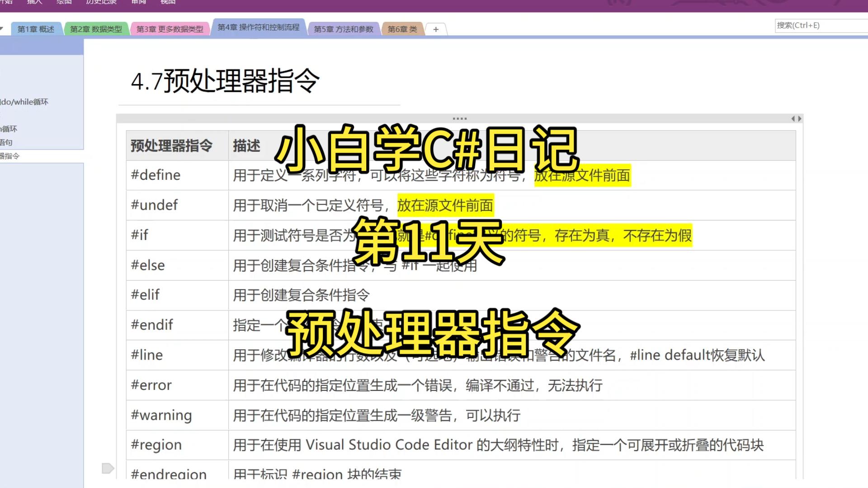This screenshot has height=488, width=868.
Task: Add a new section with plus tab
Action: point(436,29)
